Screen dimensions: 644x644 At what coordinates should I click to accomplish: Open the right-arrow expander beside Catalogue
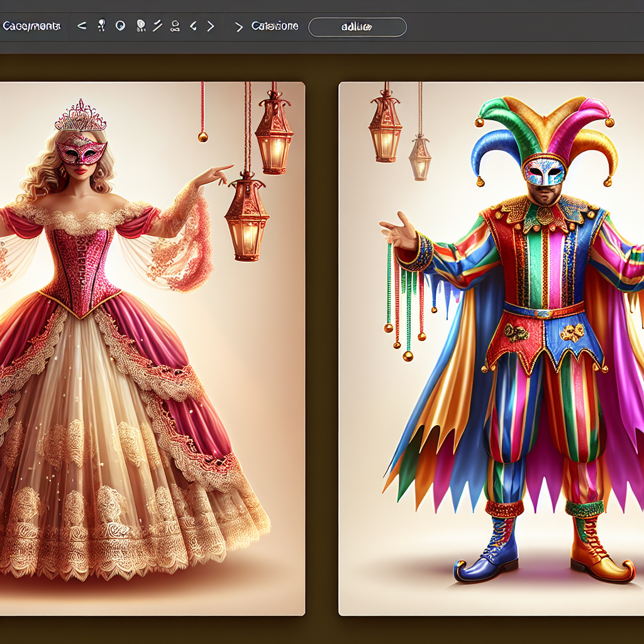pyautogui.click(x=240, y=26)
